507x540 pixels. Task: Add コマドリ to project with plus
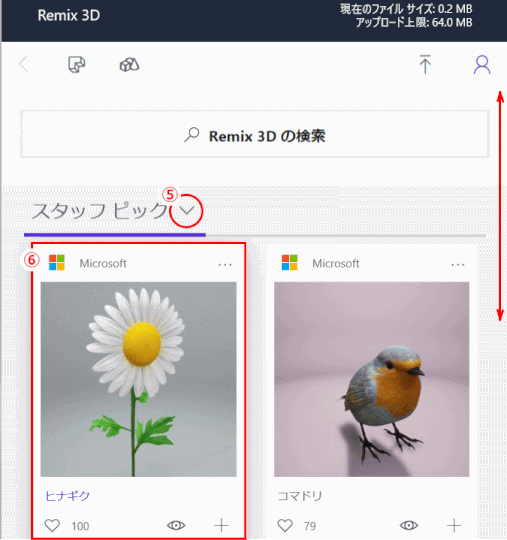tap(454, 526)
